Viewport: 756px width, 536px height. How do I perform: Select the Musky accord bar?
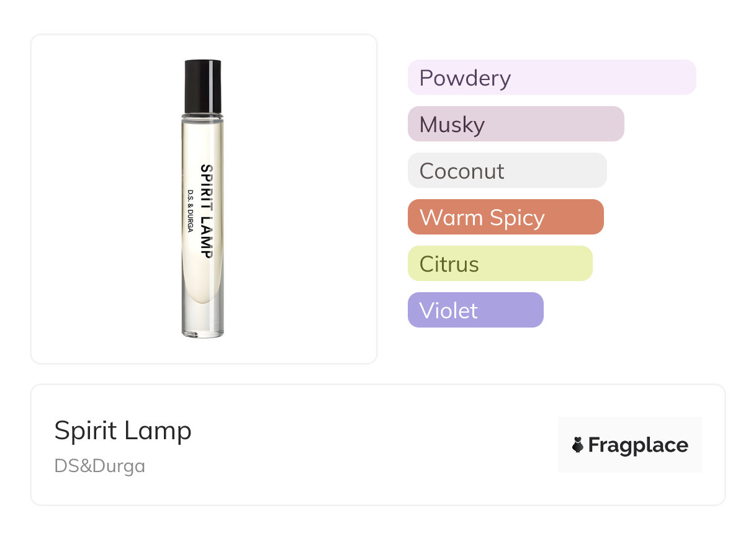coord(516,124)
